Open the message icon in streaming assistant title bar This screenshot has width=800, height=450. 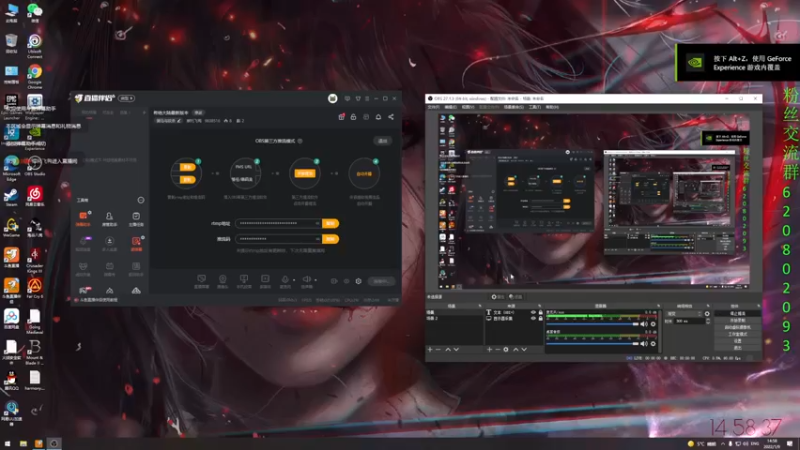(347, 98)
